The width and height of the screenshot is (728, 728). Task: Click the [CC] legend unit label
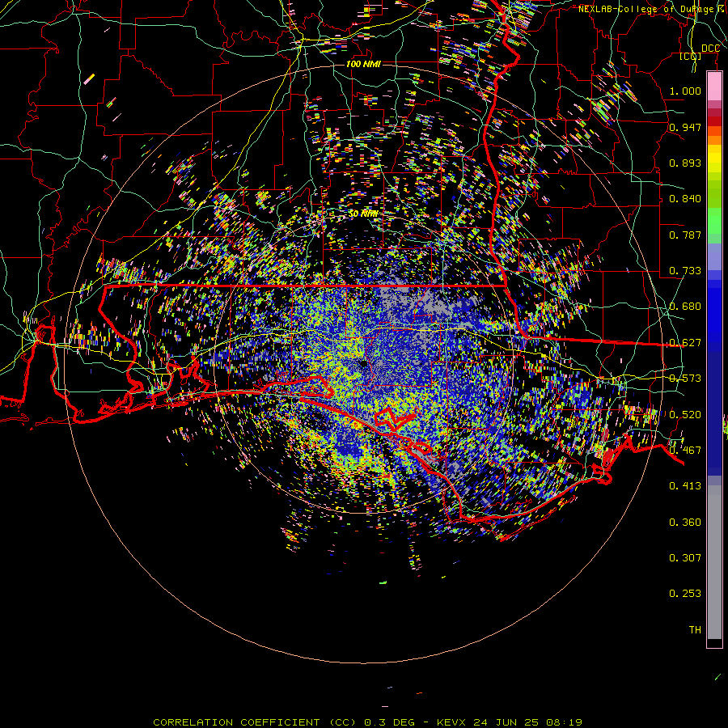(x=691, y=56)
